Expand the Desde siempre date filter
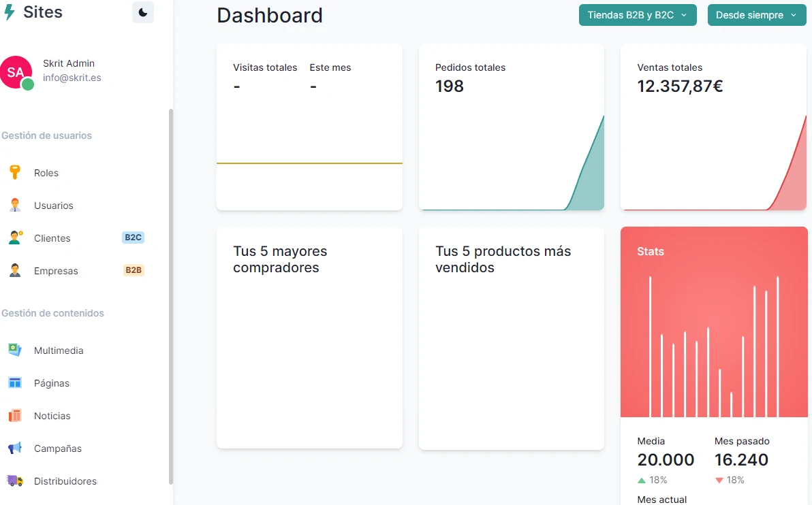 tap(756, 15)
